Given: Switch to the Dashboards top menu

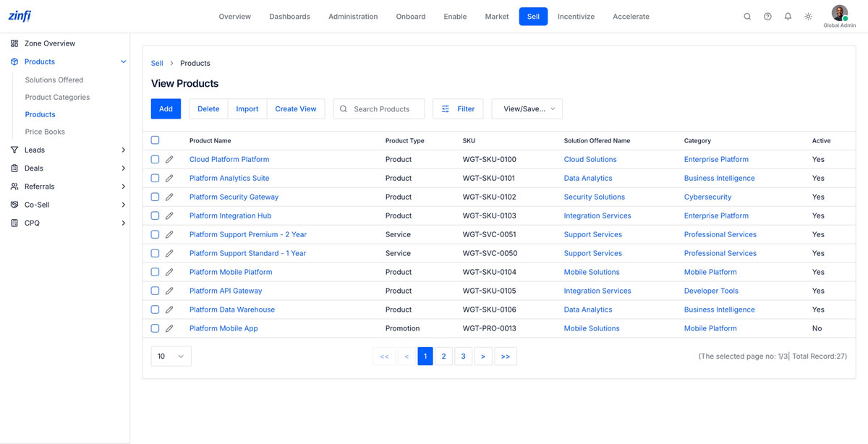Looking at the screenshot, I should click(x=289, y=17).
